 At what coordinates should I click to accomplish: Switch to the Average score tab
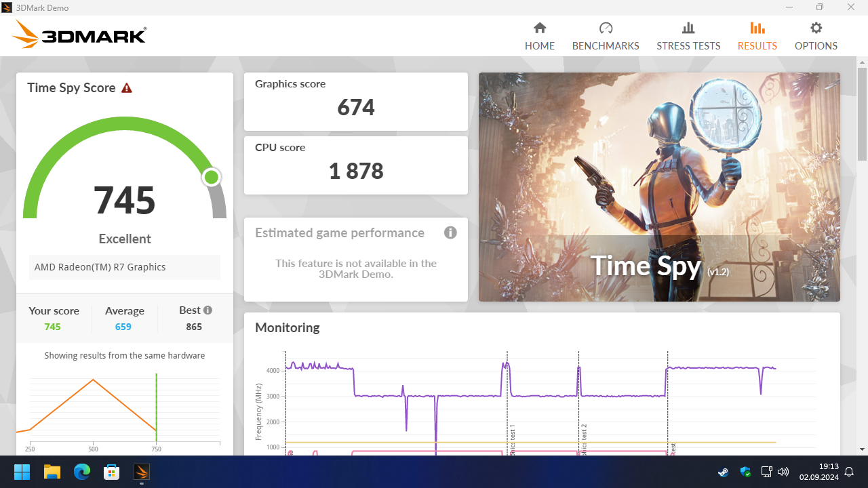(124, 317)
